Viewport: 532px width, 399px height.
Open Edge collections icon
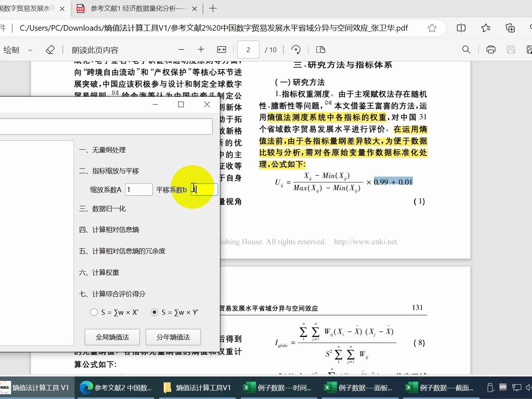[510, 28]
